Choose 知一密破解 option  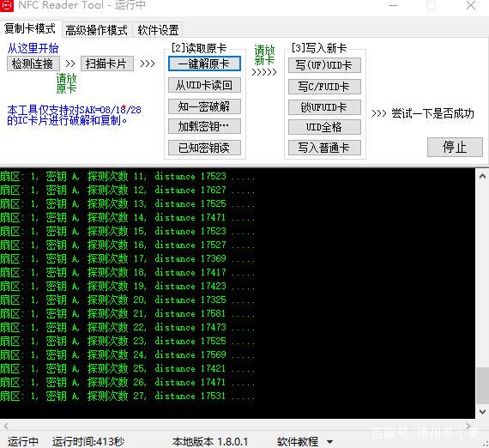click(x=204, y=106)
